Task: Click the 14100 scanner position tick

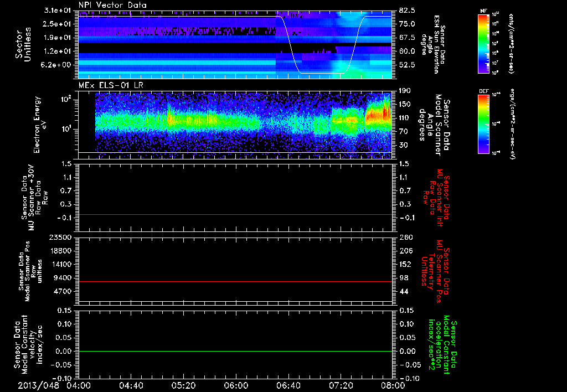Action: (60, 264)
